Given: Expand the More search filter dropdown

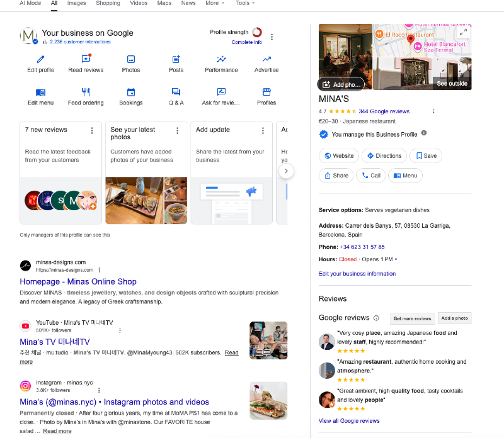Looking at the screenshot, I should click(215, 3).
